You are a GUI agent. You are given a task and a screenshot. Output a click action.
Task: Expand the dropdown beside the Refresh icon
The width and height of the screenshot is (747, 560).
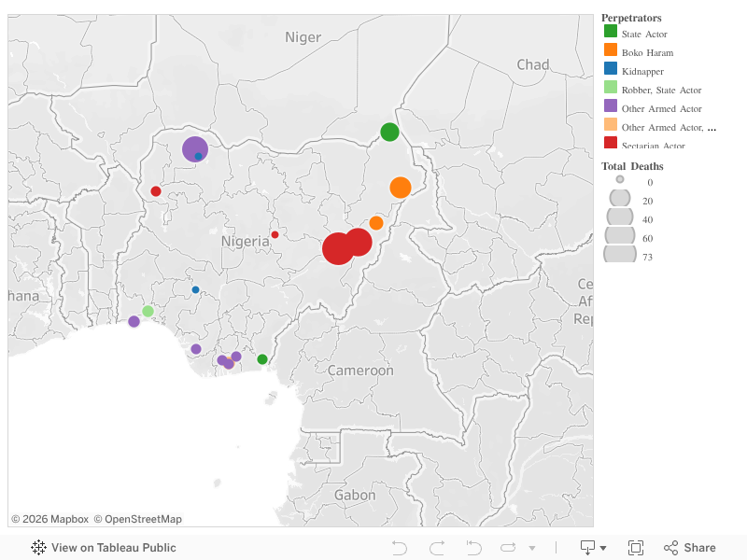coord(531,547)
